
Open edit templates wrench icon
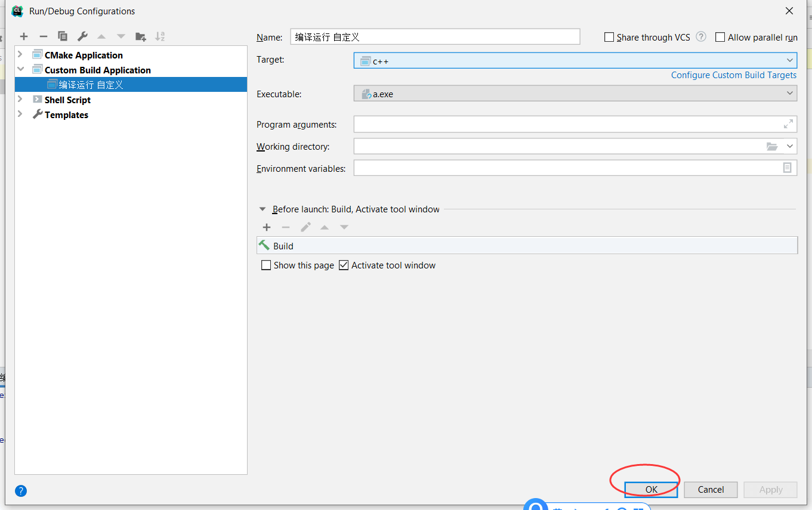pos(82,36)
